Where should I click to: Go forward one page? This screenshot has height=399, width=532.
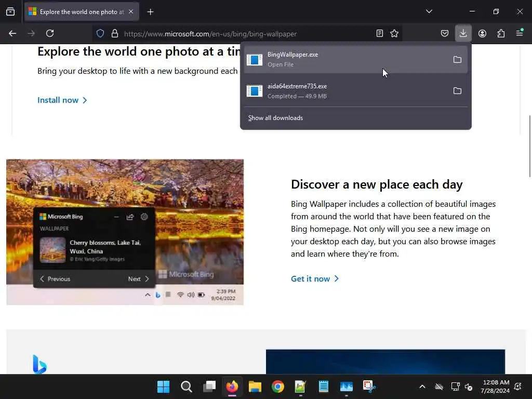pos(31,33)
